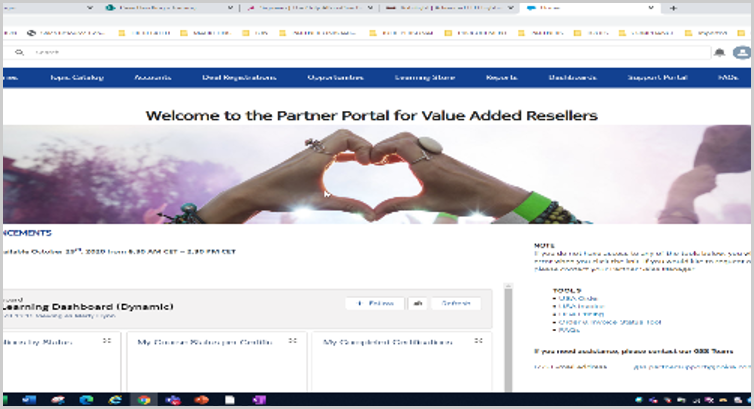Select the Opportunities menu item
The width and height of the screenshot is (754, 409).
pos(335,78)
